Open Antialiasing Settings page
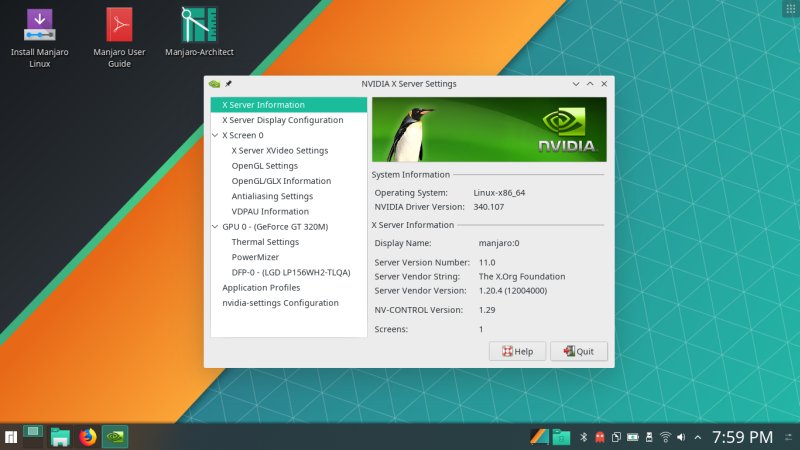The height and width of the screenshot is (450, 800). coord(272,196)
